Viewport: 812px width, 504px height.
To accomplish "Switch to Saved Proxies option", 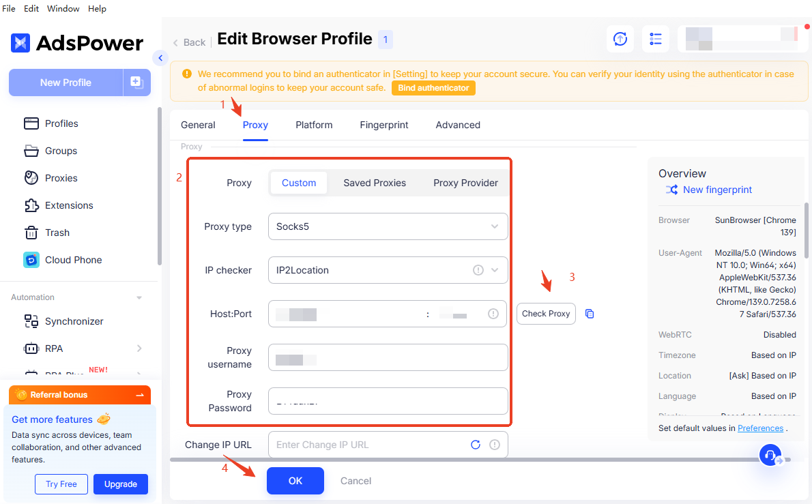I will point(375,183).
